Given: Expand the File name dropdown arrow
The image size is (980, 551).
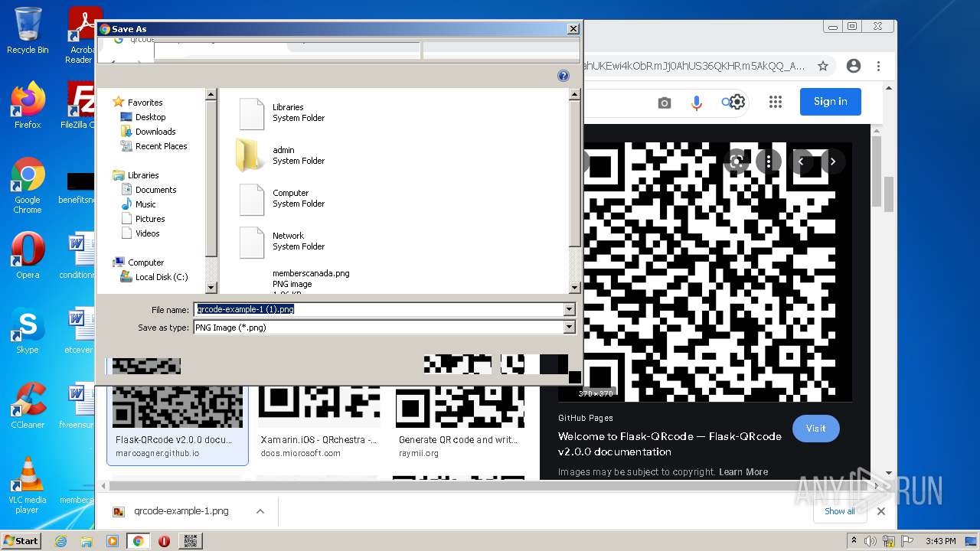Looking at the screenshot, I should (x=569, y=309).
